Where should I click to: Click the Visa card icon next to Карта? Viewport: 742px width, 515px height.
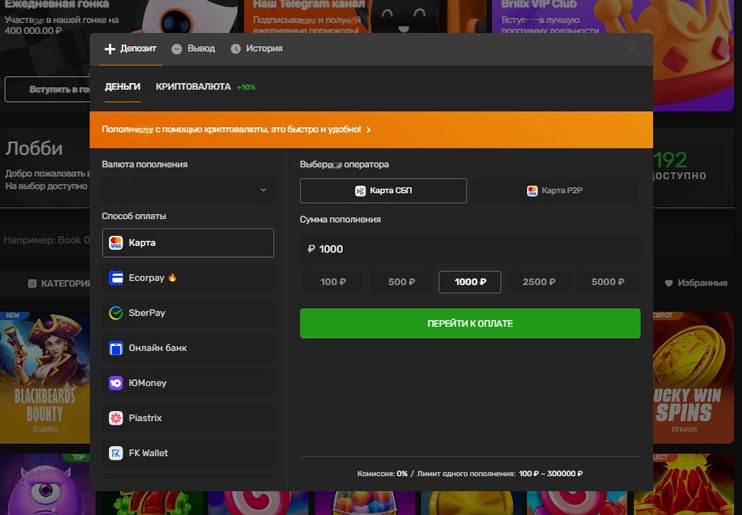(x=116, y=243)
